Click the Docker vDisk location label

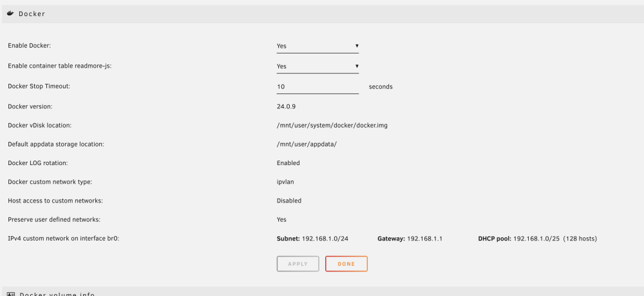(40, 125)
